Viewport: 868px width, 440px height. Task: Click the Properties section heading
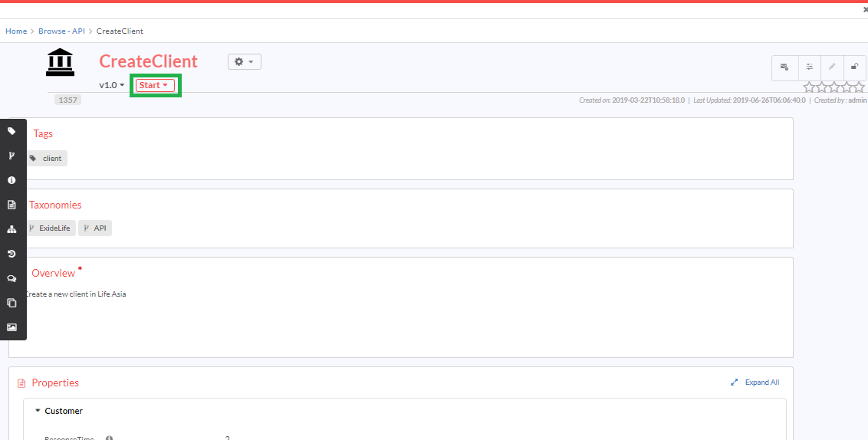click(55, 383)
